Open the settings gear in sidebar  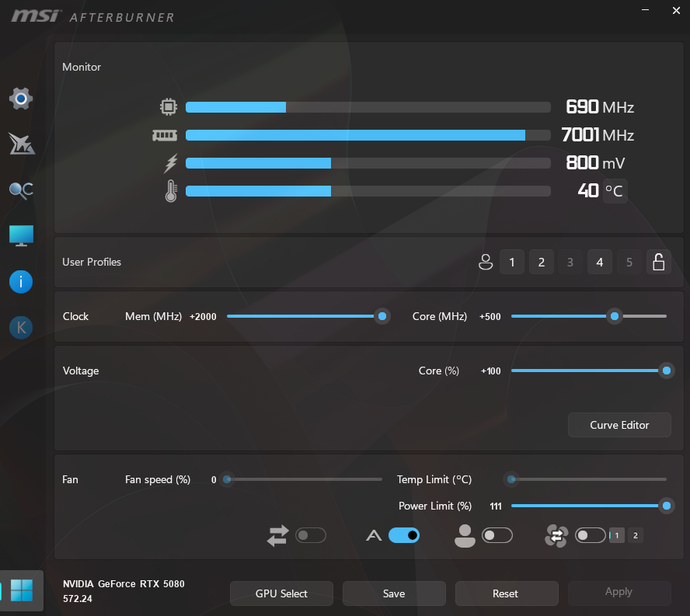click(21, 99)
